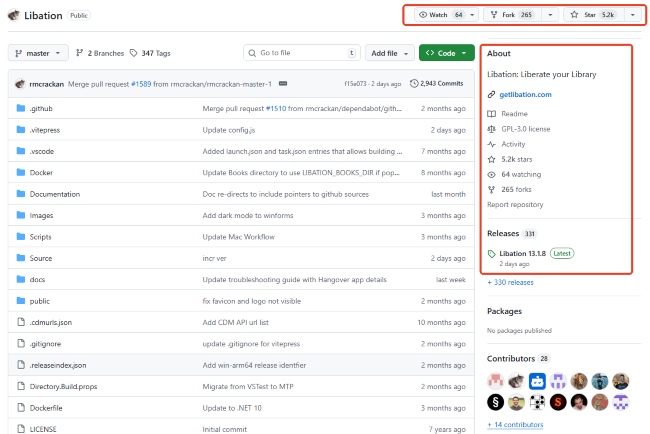Click the .github folder icon
Viewport: 650px width, 434px height.
point(21,108)
